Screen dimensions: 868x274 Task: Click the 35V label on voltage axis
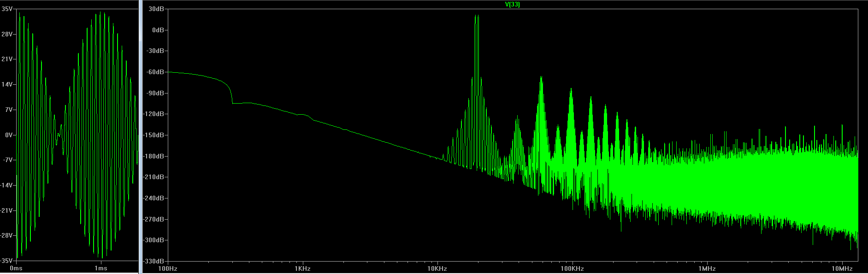coord(7,9)
